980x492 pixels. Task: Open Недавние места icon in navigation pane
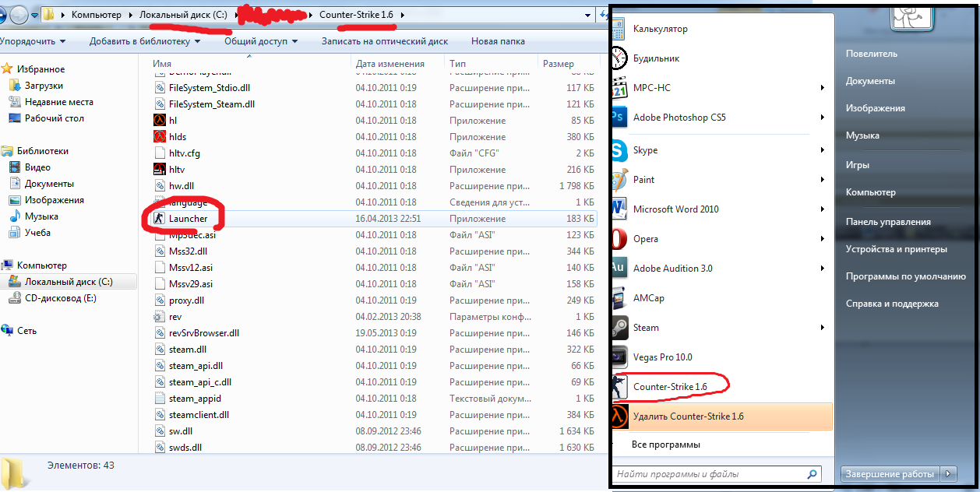click(15, 102)
